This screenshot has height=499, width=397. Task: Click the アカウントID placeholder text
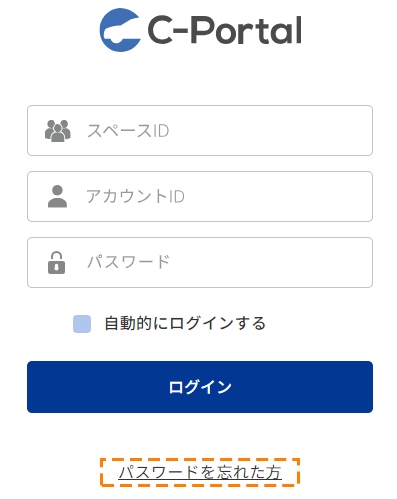pos(135,196)
